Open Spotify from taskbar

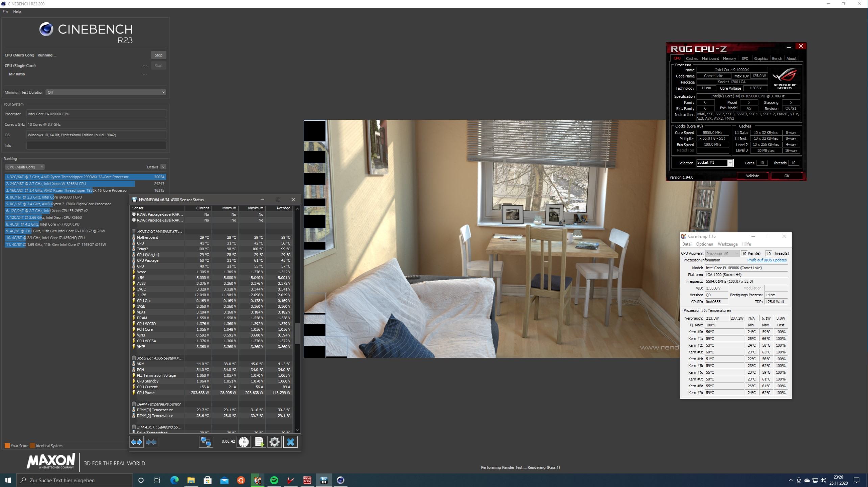(274, 480)
